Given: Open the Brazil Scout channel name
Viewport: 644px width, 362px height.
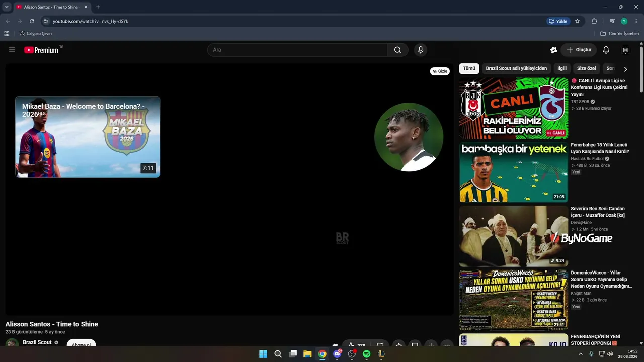Looking at the screenshot, I should pyautogui.click(x=37, y=342).
